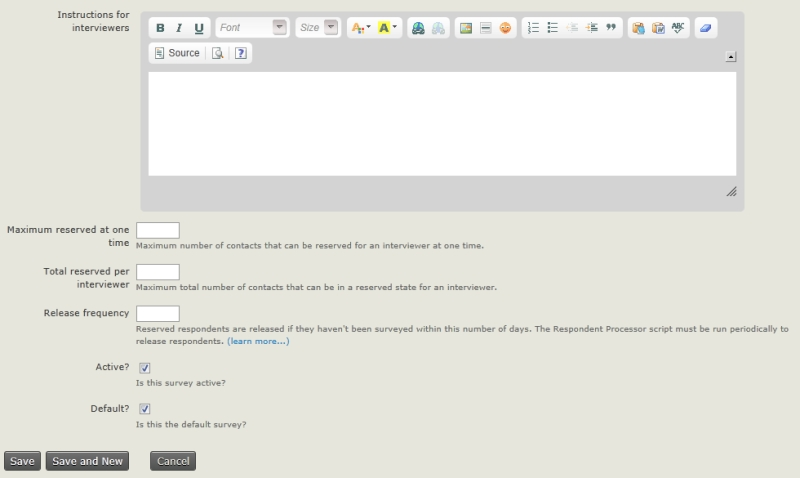Viewport: 800px width, 478px height.
Task: Click the eraser remove format icon
Action: [707, 28]
